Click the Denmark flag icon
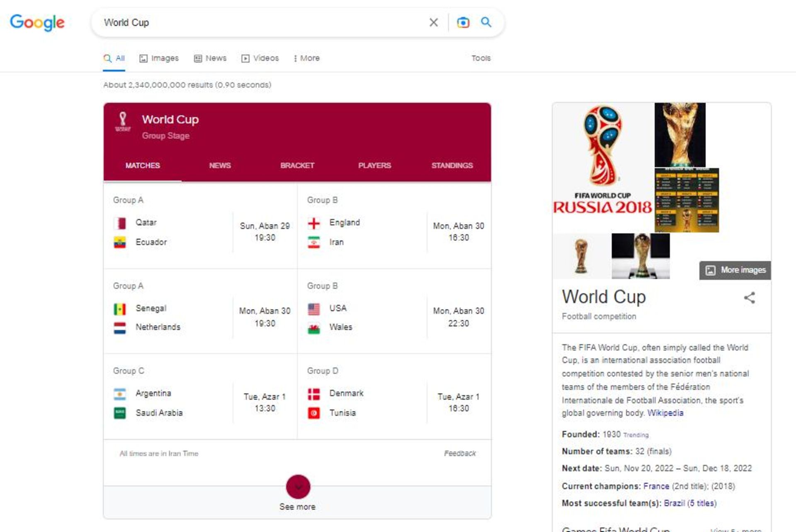796x532 pixels. pos(314,394)
